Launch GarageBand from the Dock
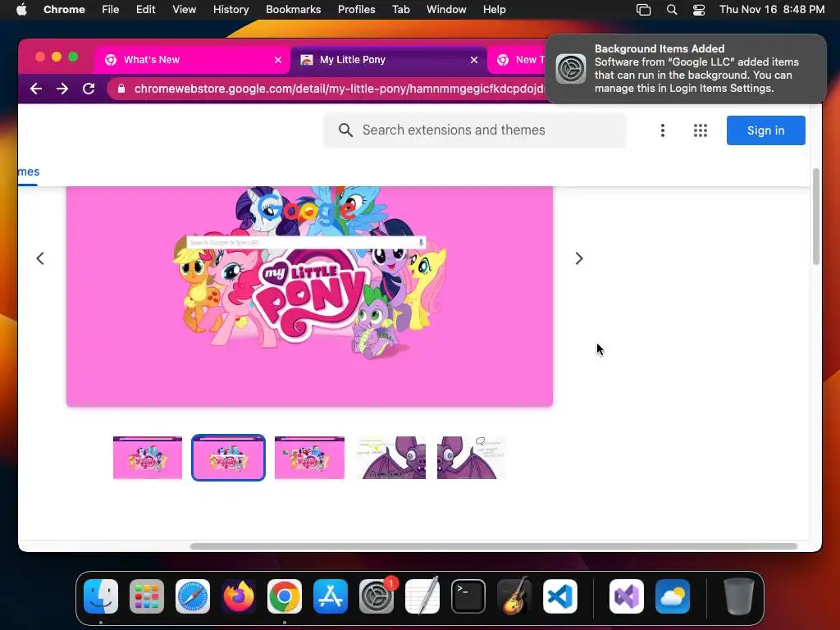The image size is (840, 630). (x=514, y=596)
